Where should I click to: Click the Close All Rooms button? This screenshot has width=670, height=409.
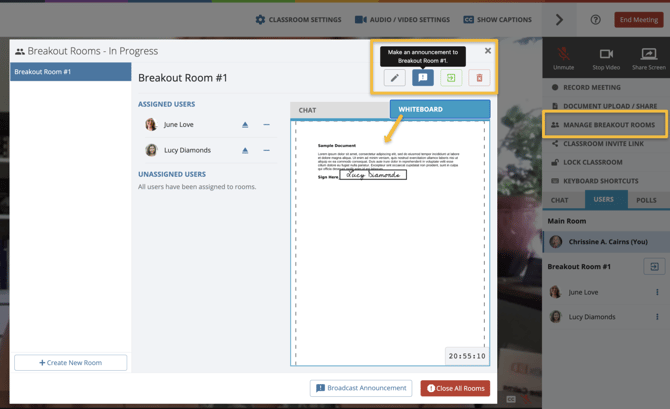click(455, 388)
